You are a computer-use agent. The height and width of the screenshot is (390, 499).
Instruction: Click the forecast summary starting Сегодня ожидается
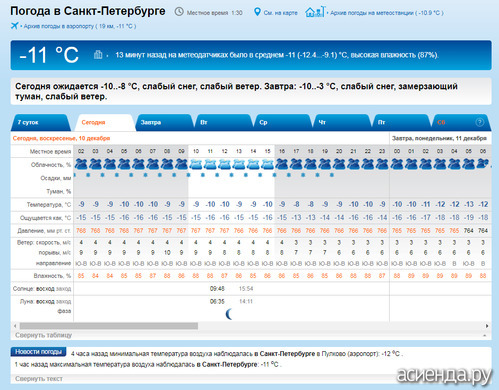pyautogui.click(x=236, y=91)
